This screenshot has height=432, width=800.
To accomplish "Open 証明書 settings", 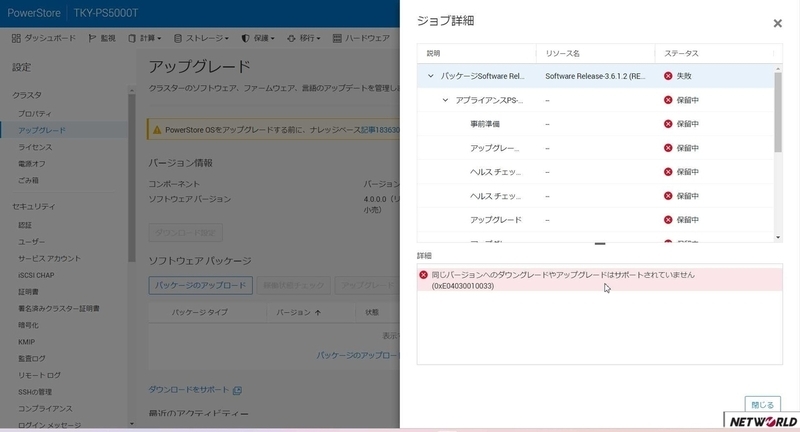I will [28, 292].
